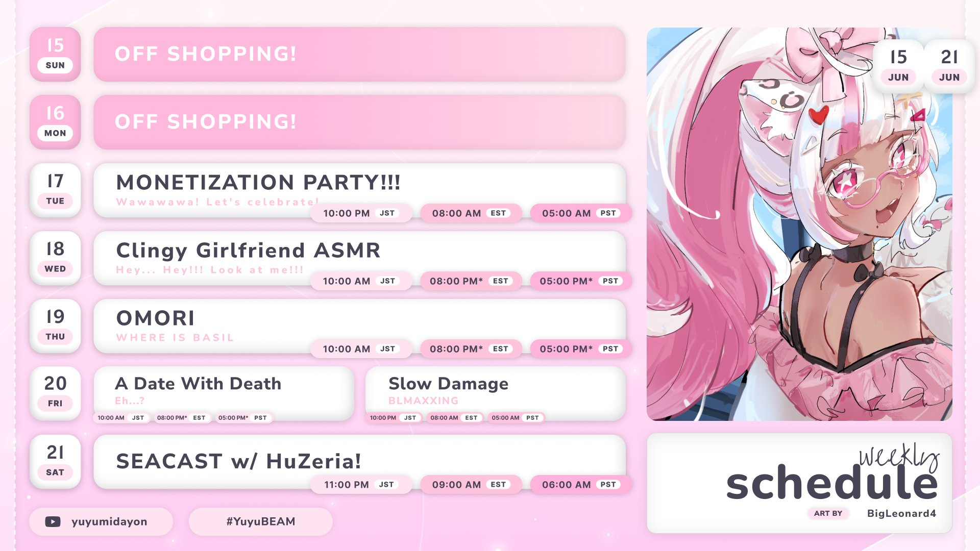Select the Slow Damage event card
This screenshot has width=980, height=551.
click(496, 393)
